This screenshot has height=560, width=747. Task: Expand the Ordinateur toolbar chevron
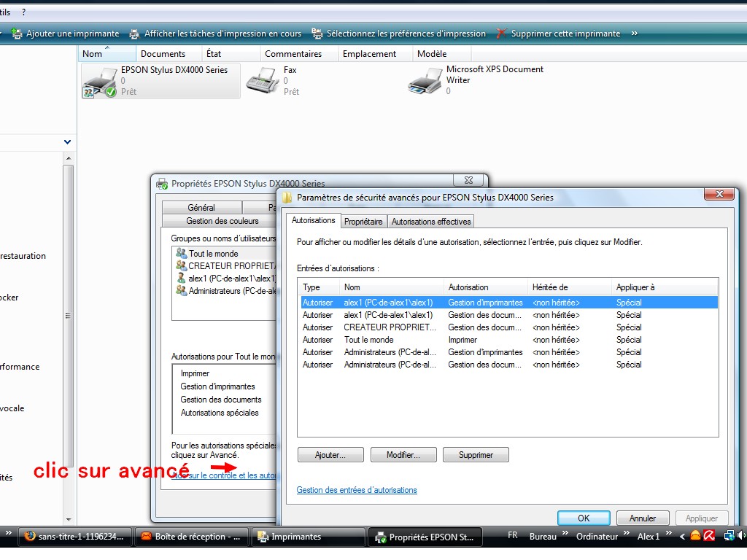(x=626, y=532)
